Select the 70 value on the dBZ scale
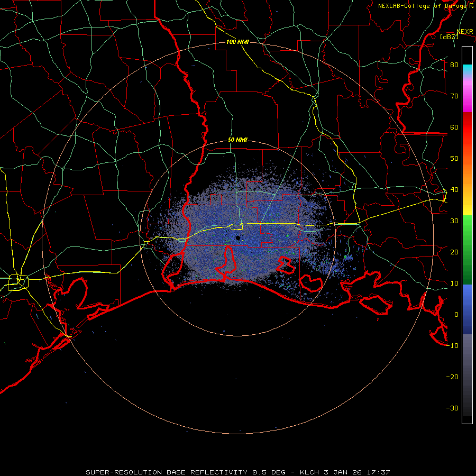The width and height of the screenshot is (476, 476). (454, 96)
